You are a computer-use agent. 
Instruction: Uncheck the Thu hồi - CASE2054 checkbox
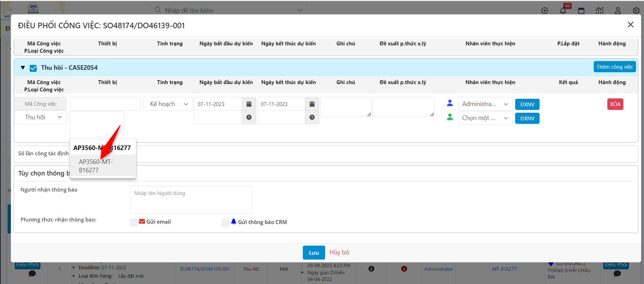click(x=33, y=68)
